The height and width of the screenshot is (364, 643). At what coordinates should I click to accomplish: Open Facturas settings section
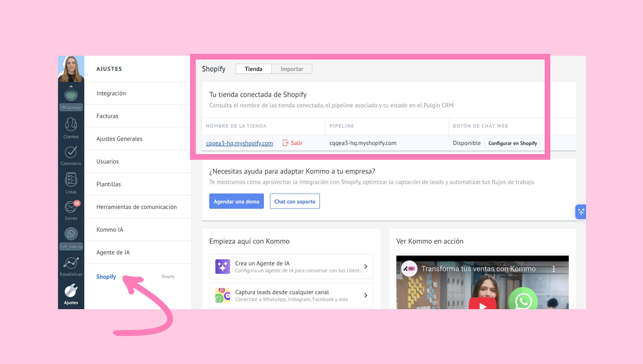(x=138, y=116)
